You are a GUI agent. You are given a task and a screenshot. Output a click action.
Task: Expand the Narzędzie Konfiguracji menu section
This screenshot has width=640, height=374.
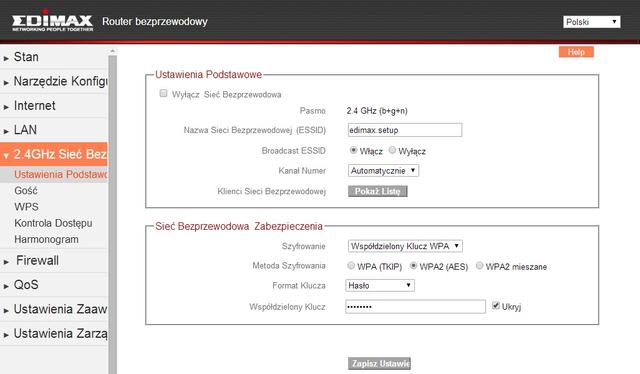click(54, 81)
